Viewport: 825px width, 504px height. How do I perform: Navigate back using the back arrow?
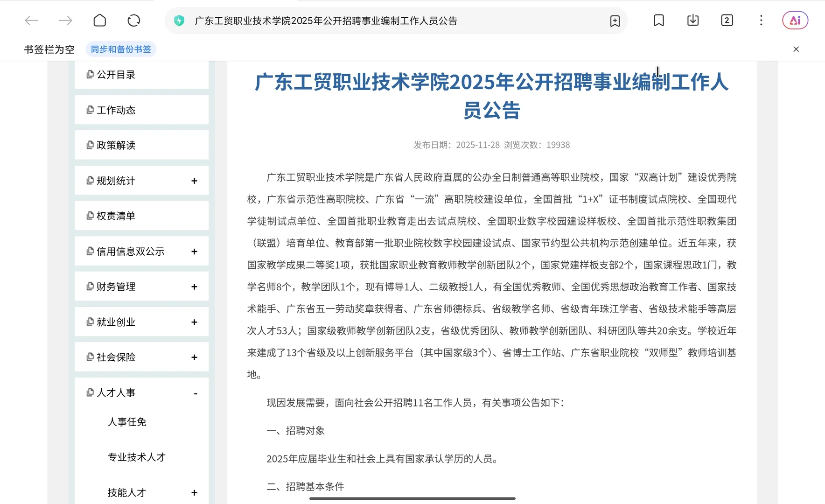[x=31, y=21]
